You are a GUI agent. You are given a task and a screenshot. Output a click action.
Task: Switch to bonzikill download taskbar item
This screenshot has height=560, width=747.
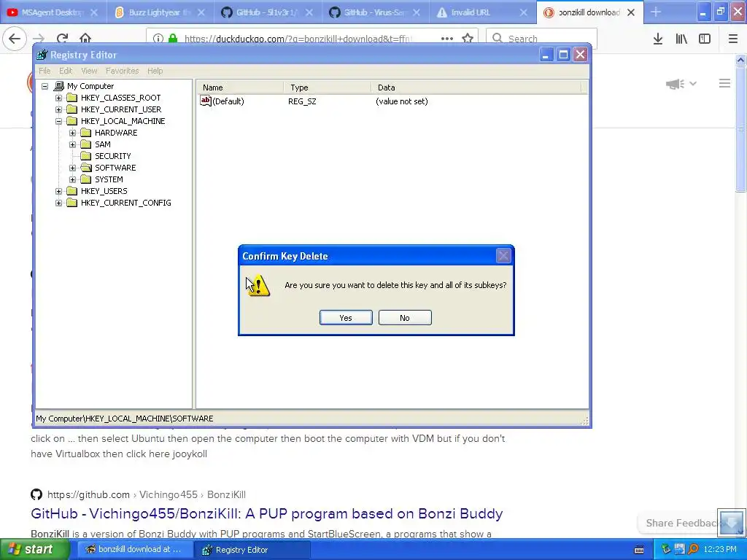[x=135, y=550]
